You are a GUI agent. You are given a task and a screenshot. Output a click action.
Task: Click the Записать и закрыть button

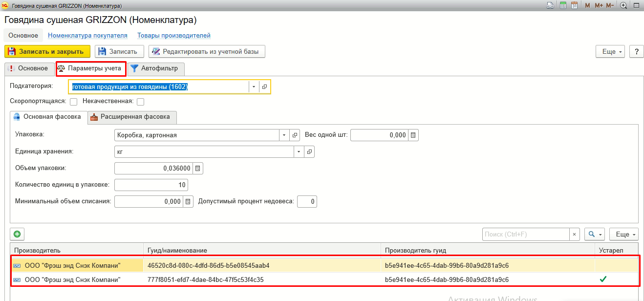point(47,51)
